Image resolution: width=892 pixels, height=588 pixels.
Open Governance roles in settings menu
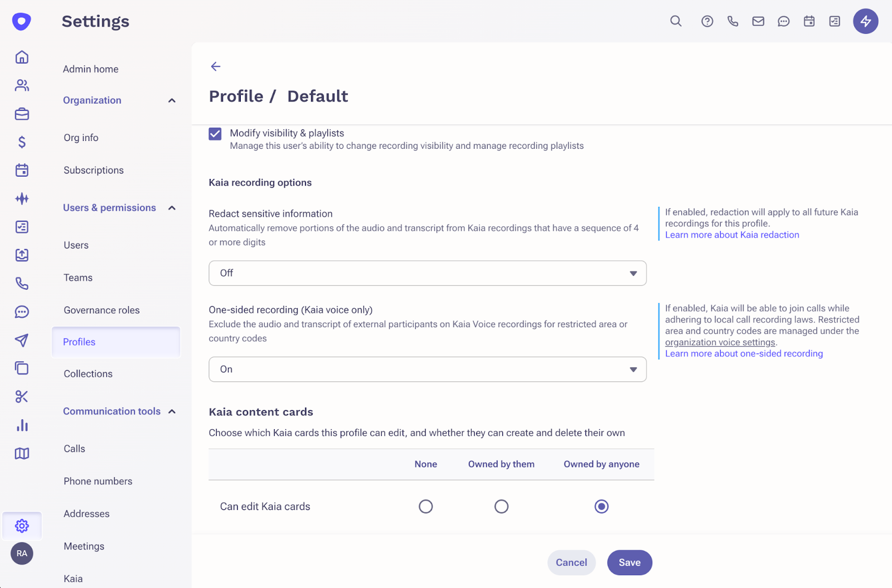101,310
